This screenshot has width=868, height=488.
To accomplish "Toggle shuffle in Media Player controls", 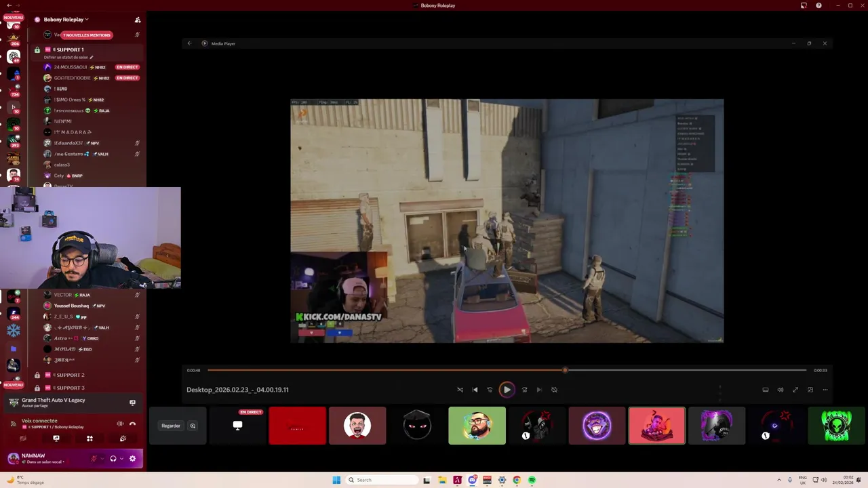I will coord(460,390).
